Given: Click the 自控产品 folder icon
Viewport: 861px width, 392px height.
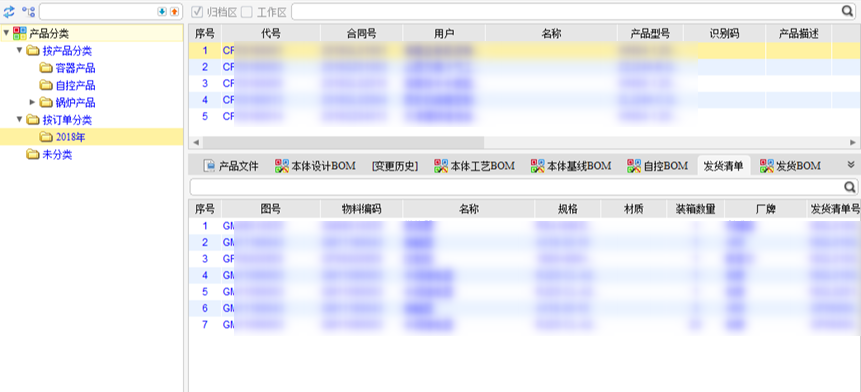Looking at the screenshot, I should point(46,85).
